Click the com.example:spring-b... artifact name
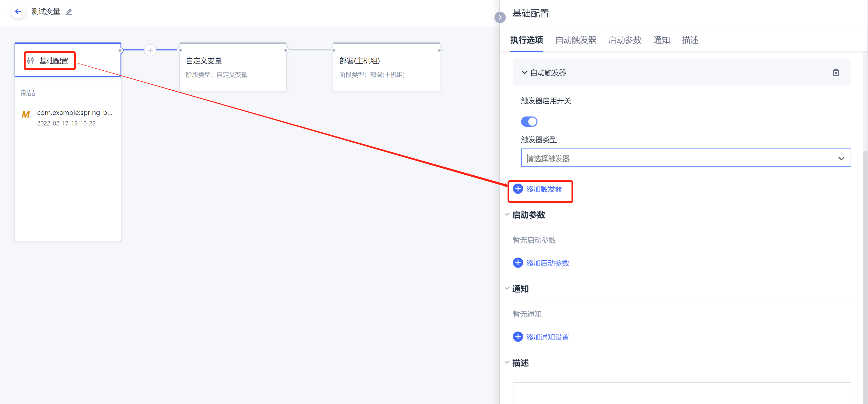Image resolution: width=868 pixels, height=404 pixels. point(74,113)
